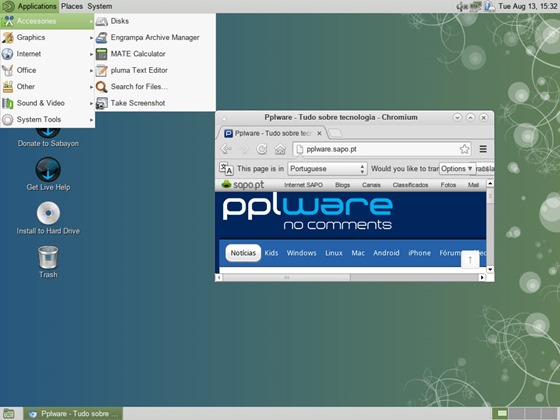The width and height of the screenshot is (560, 420).
Task: Expand the Internet menu category
Action: (x=47, y=54)
